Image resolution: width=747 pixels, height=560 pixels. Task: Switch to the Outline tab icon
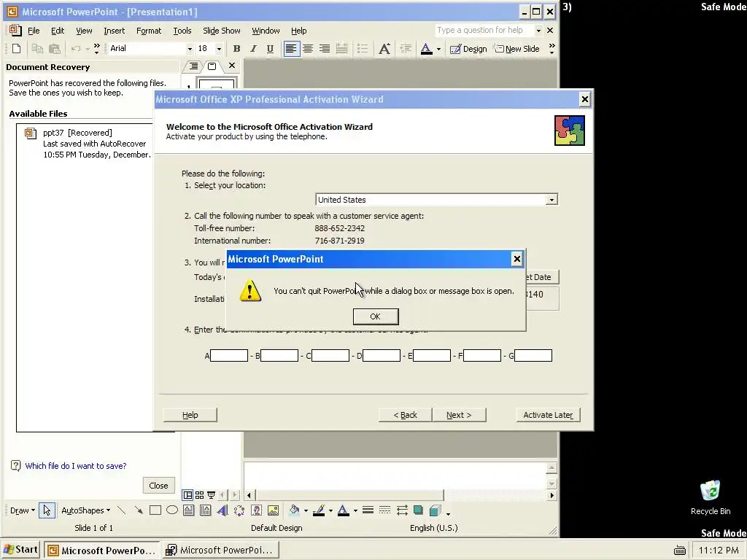[193, 66]
